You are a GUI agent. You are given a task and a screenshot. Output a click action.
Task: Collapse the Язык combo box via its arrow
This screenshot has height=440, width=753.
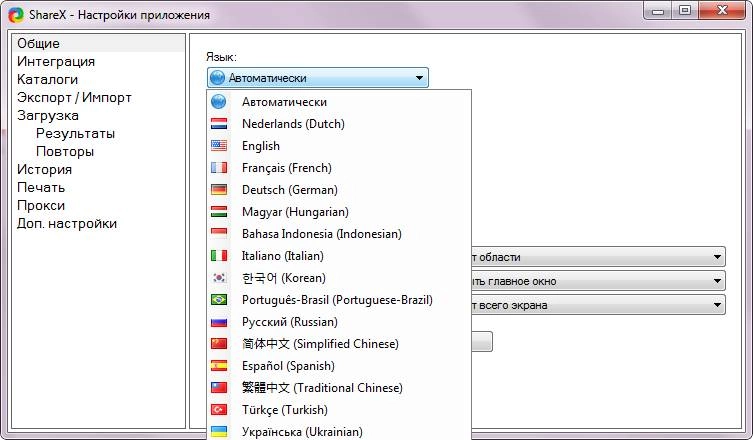[x=419, y=78]
